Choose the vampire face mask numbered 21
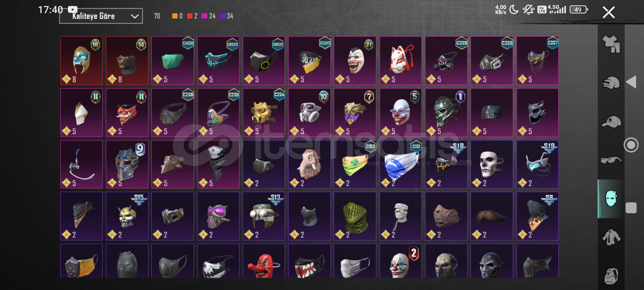 point(355,61)
